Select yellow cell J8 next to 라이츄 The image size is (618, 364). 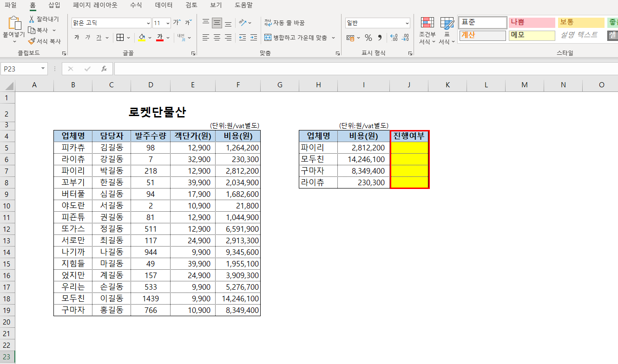(x=409, y=182)
